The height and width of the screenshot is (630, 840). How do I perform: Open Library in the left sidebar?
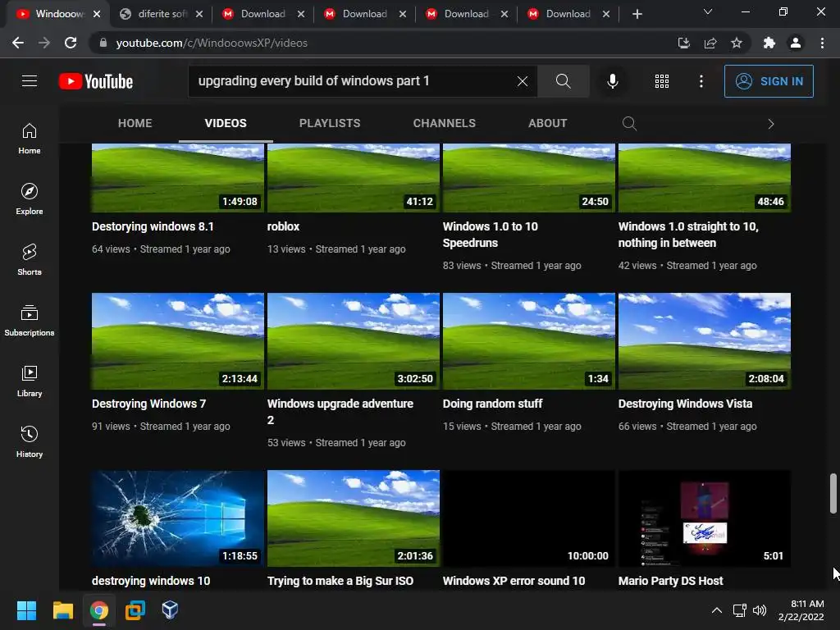click(x=30, y=381)
